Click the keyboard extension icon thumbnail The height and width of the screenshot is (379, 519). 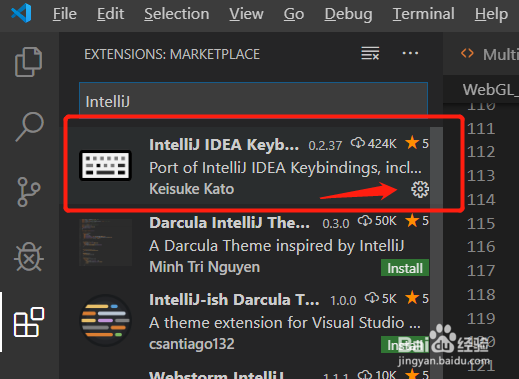coord(105,165)
